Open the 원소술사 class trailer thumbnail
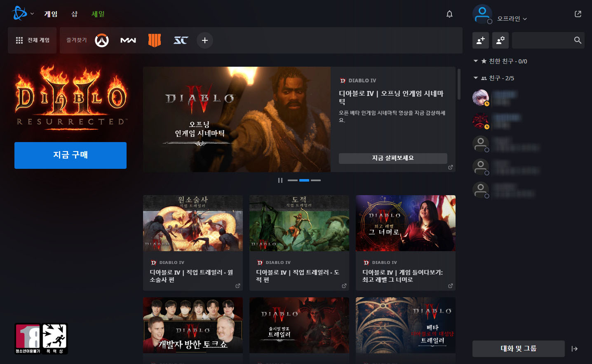The image size is (592, 364). tap(193, 223)
